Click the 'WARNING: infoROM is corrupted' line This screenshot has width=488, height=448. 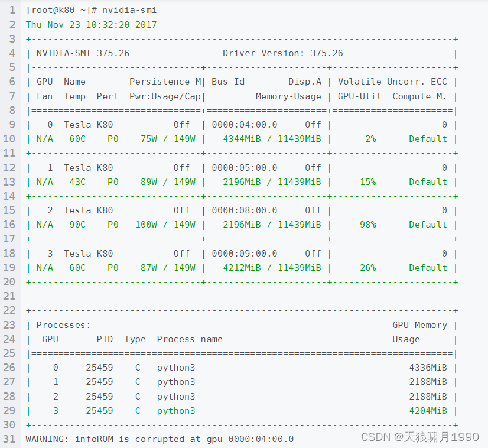[160, 439]
